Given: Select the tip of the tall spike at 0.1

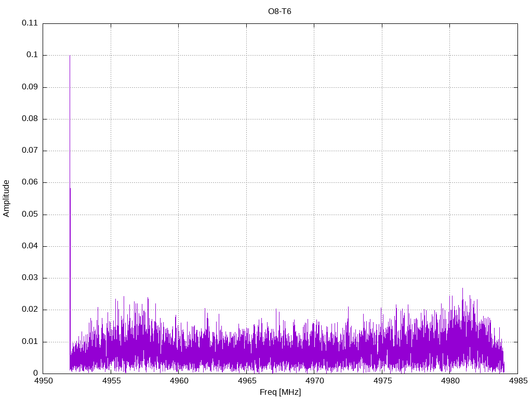Looking at the screenshot, I should tap(70, 56).
